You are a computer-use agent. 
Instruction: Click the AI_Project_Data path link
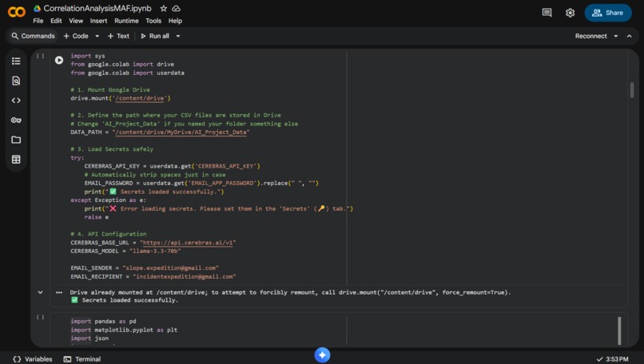(x=181, y=133)
